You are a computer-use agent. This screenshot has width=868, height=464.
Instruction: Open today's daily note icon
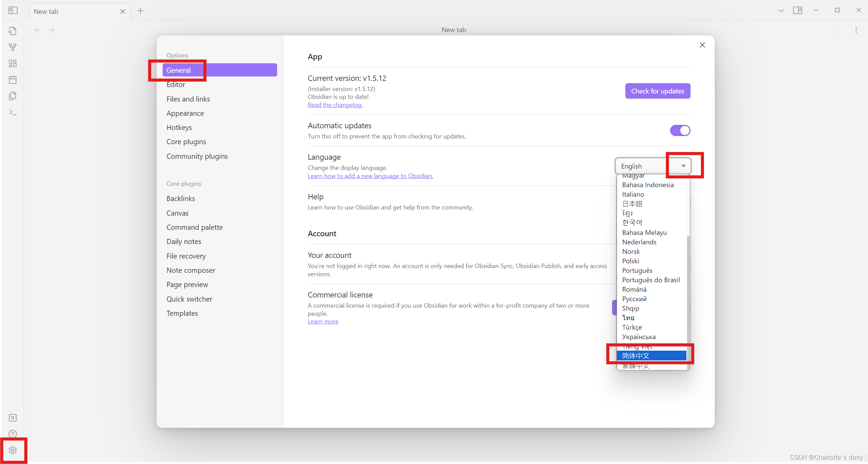click(x=13, y=80)
